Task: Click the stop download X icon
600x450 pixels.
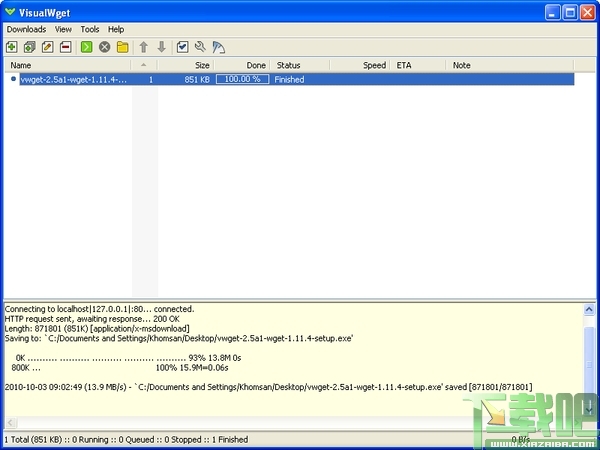Action: tap(104, 47)
